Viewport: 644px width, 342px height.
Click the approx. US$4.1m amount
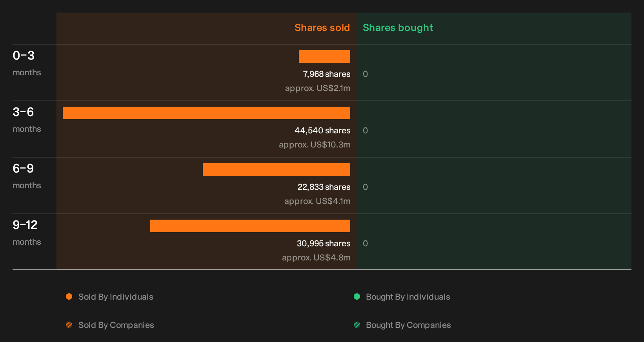coord(317,201)
